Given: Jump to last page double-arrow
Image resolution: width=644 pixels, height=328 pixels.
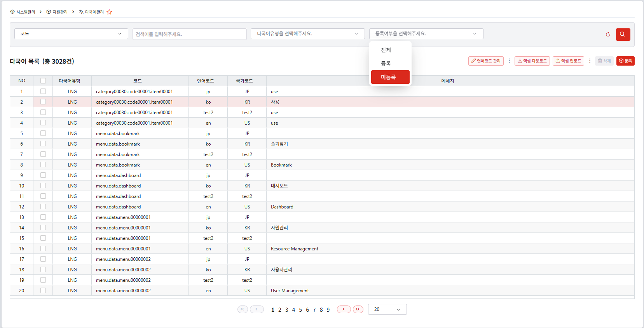Looking at the screenshot, I should 358,309.
